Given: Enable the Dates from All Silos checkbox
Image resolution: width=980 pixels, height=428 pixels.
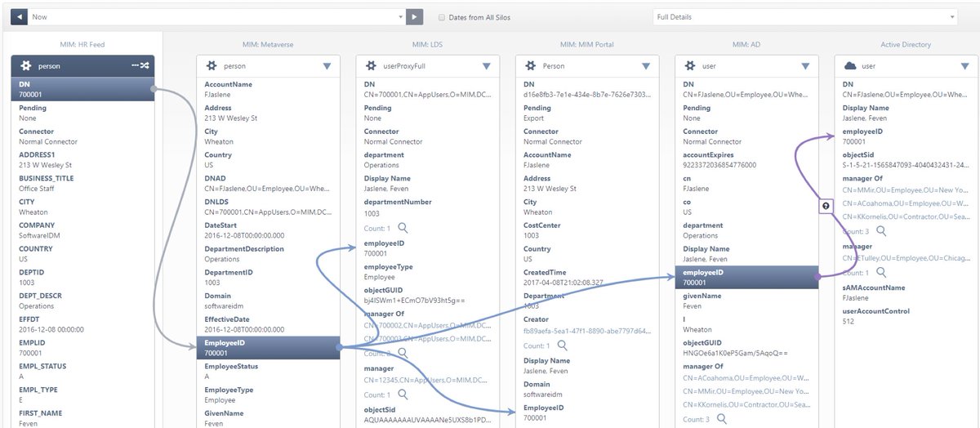Looking at the screenshot, I should coord(442,17).
